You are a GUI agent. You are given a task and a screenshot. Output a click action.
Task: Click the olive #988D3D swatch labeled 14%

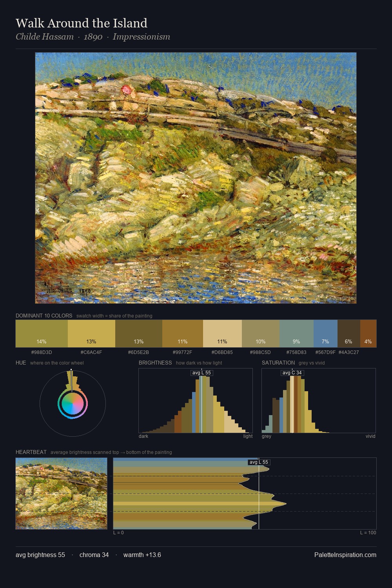click(x=42, y=334)
